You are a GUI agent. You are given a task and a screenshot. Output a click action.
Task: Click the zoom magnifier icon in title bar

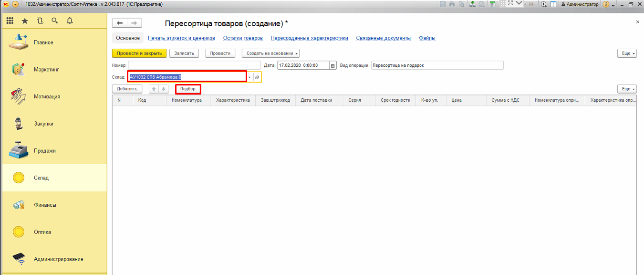pos(543,4)
